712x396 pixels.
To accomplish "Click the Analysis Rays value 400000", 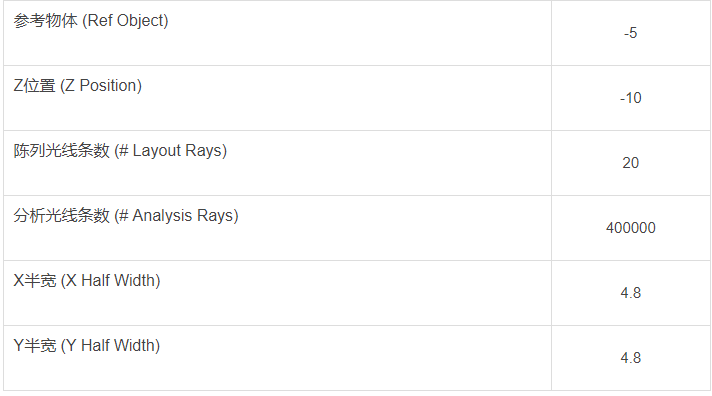I will (x=630, y=228).
